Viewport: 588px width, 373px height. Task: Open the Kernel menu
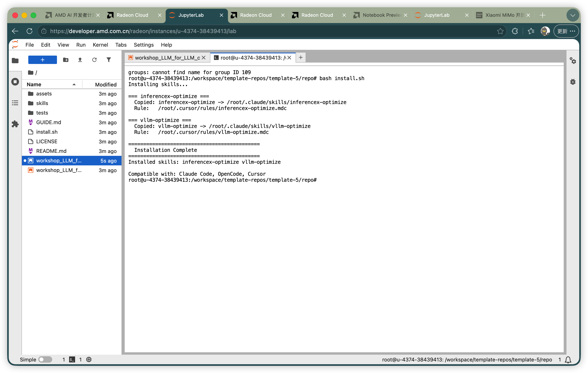coord(100,45)
